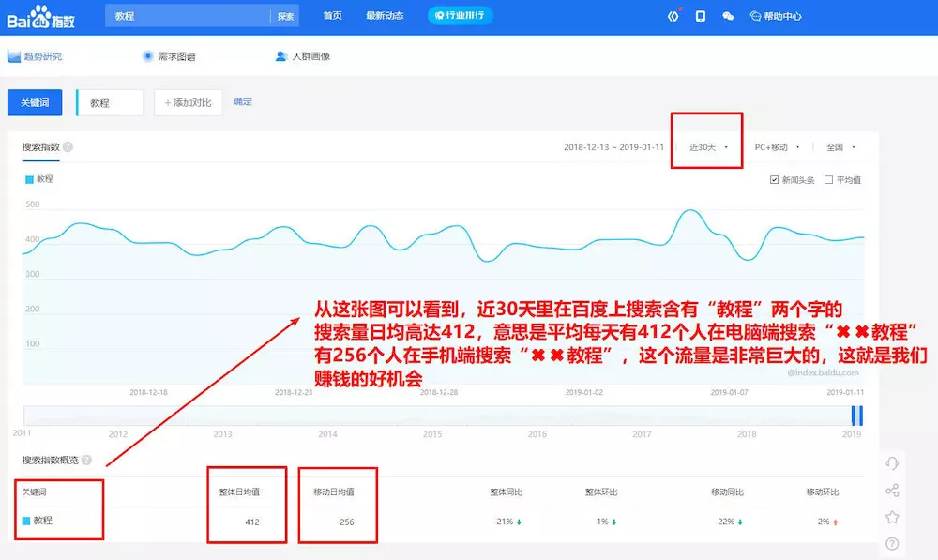Click the share icon on right sidebar

892,491
